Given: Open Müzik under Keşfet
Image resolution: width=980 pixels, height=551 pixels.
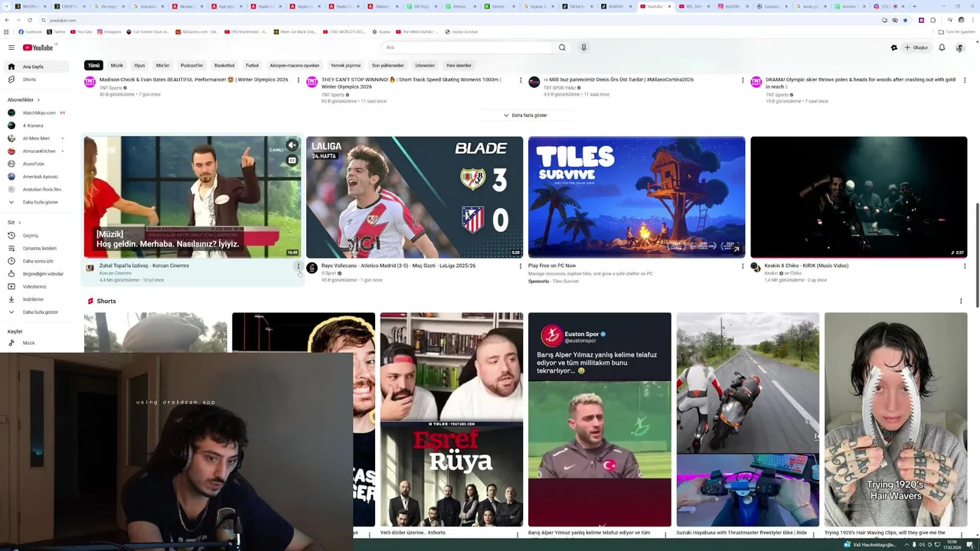Looking at the screenshot, I should (38, 343).
